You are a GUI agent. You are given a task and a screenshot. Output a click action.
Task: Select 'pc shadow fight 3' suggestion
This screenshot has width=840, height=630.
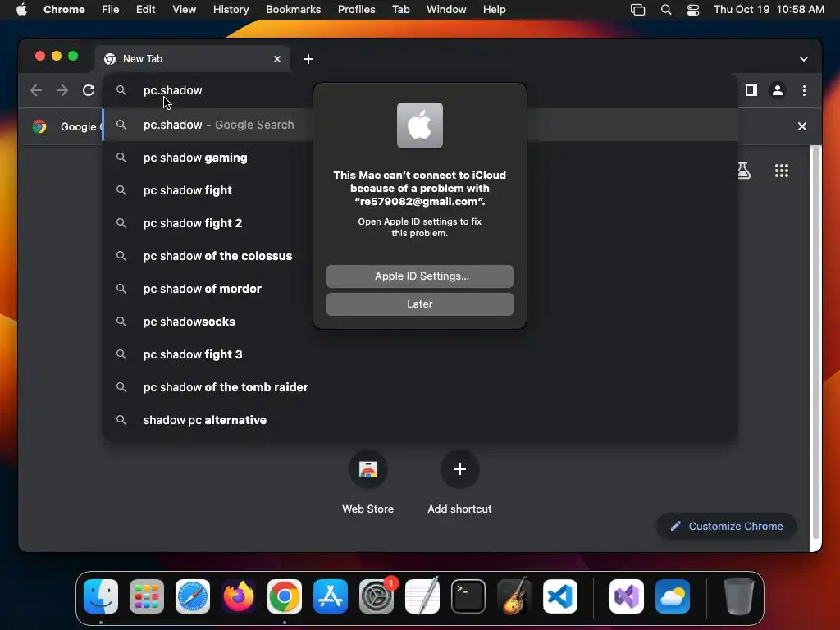tap(420, 354)
